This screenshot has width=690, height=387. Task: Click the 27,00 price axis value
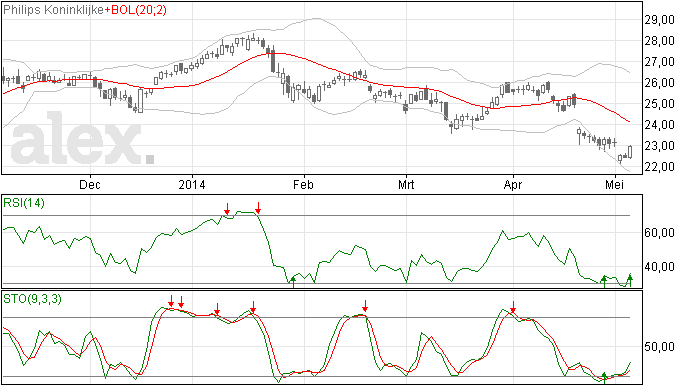(659, 62)
